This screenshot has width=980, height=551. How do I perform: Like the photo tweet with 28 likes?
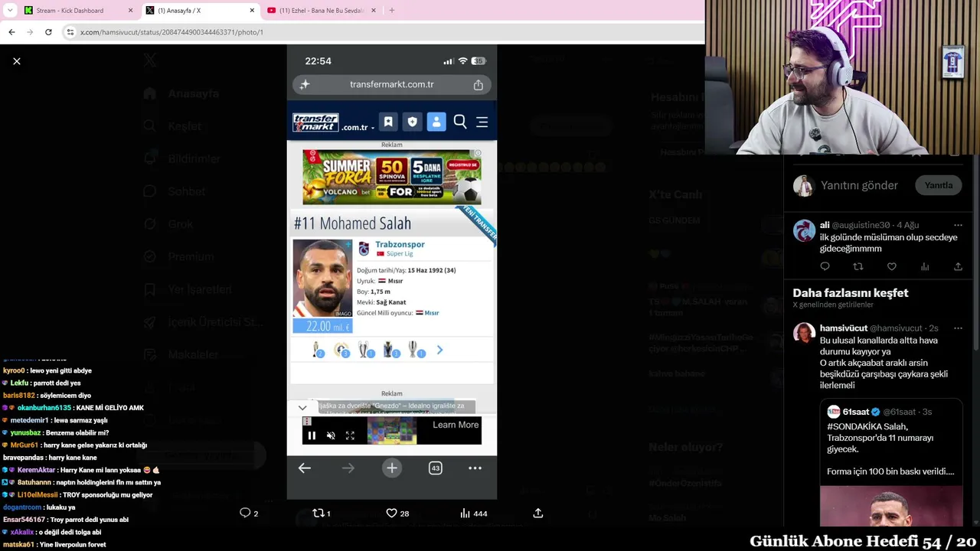tap(397, 513)
